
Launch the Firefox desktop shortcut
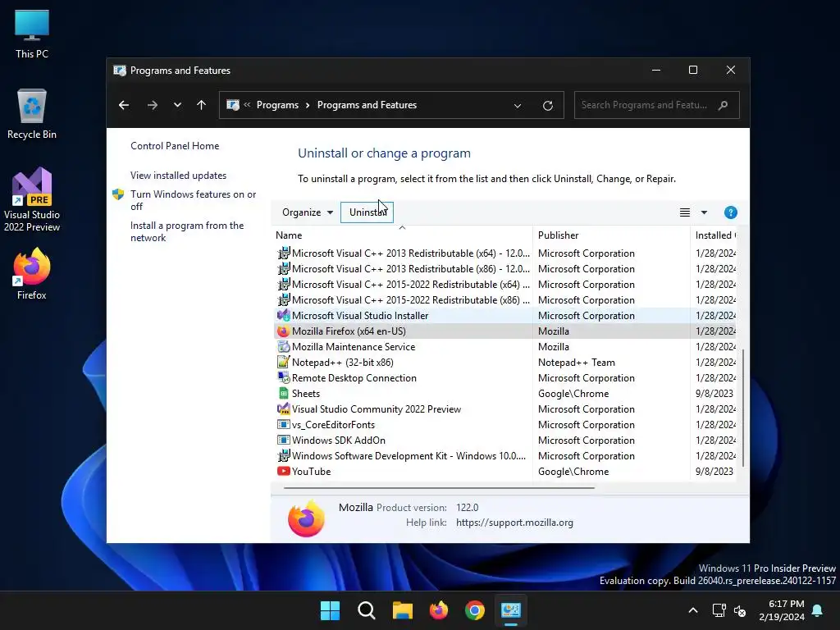point(32,274)
